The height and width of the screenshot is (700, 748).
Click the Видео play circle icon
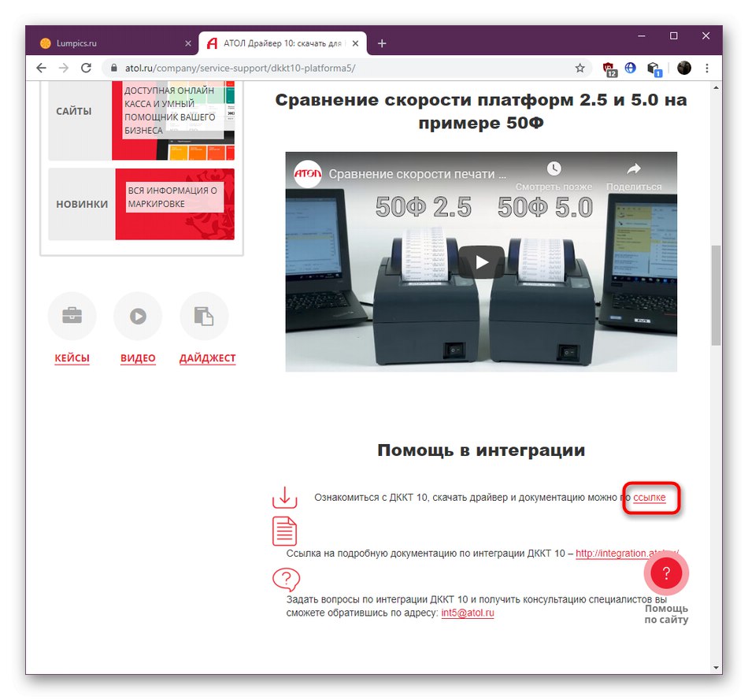tap(138, 316)
